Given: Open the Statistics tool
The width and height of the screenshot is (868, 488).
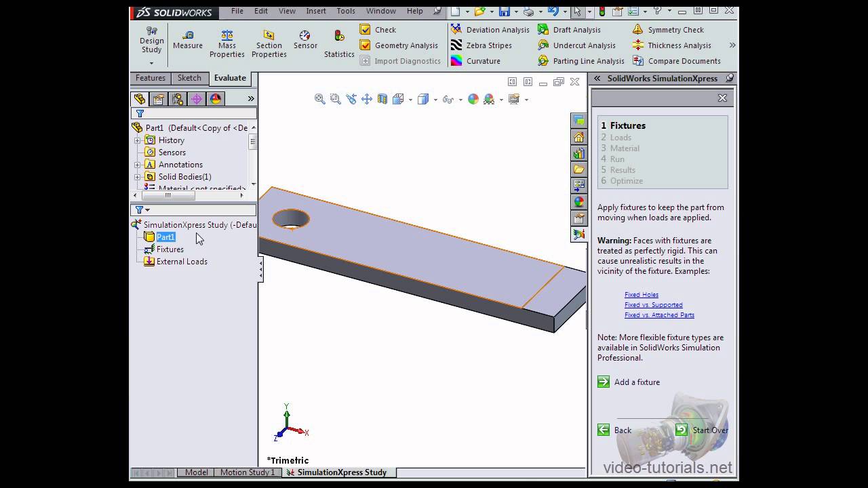Looking at the screenshot, I should 339,44.
